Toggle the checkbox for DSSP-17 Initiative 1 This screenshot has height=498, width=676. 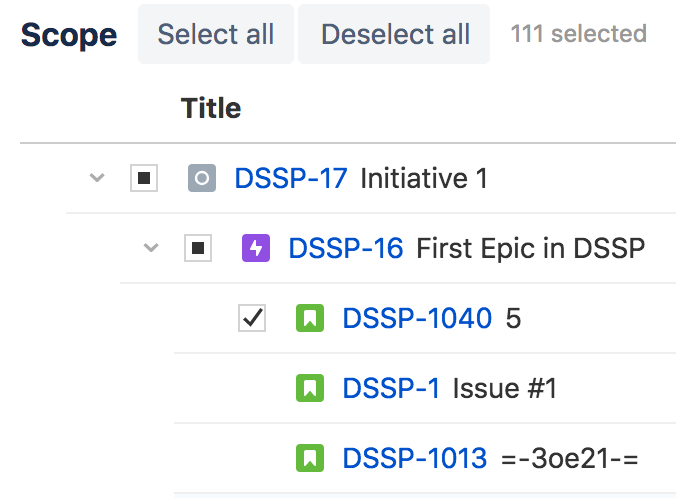click(144, 179)
